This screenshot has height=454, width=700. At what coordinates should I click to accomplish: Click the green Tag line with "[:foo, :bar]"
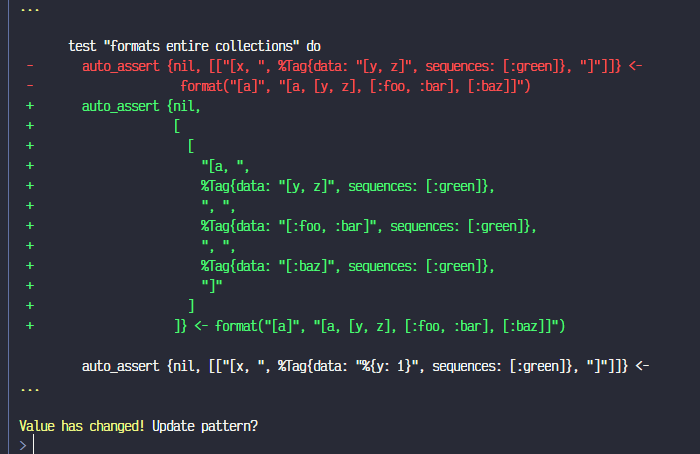(x=369, y=226)
